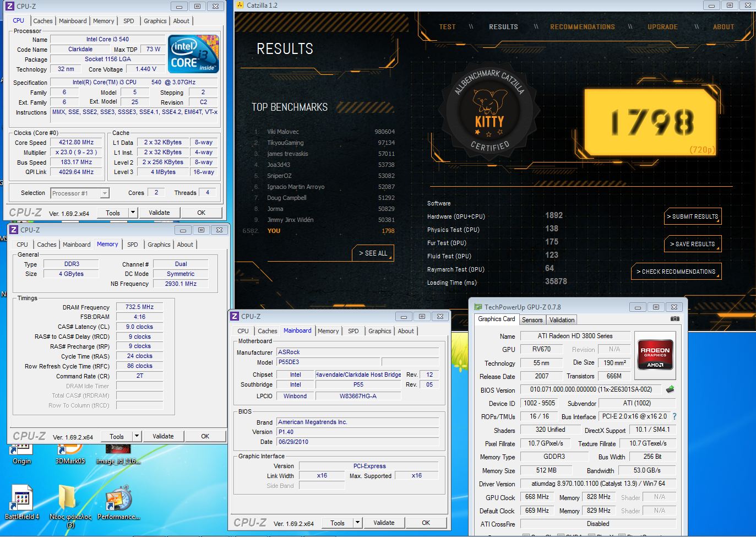Click the TechPowerUp GPU-Z title bar icon
756x537 pixels.
[478, 307]
